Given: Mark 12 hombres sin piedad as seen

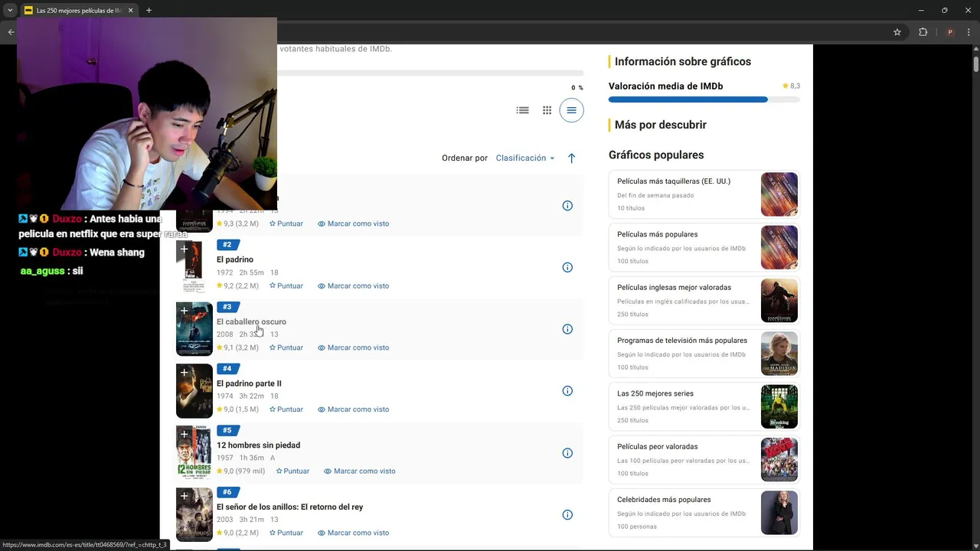Looking at the screenshot, I should [x=359, y=471].
